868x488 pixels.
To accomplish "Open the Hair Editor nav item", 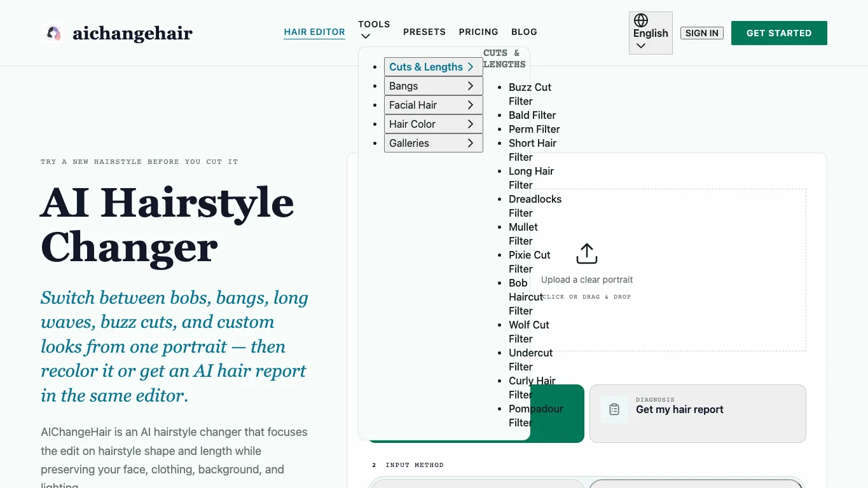I will point(314,32).
